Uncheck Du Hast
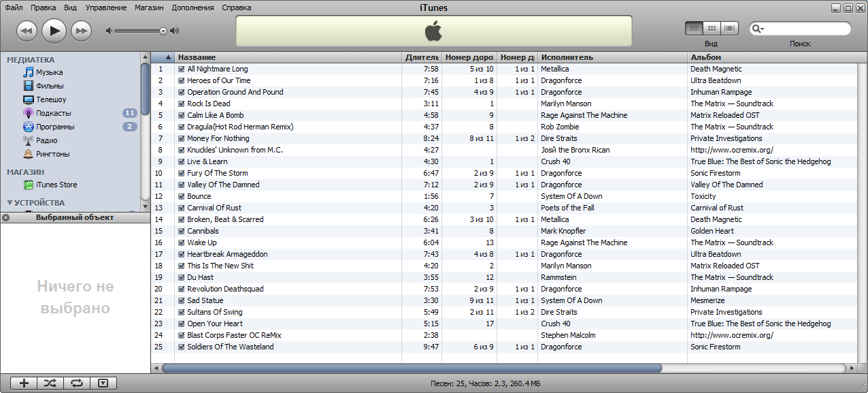This screenshot has width=868, height=393. click(182, 277)
